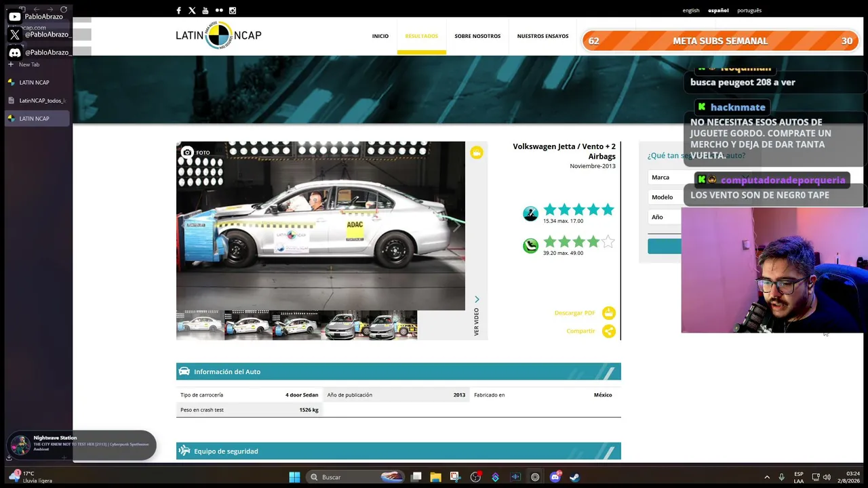Switch to the LatinNCAP_todos tab
The image size is (868, 488).
(37, 100)
